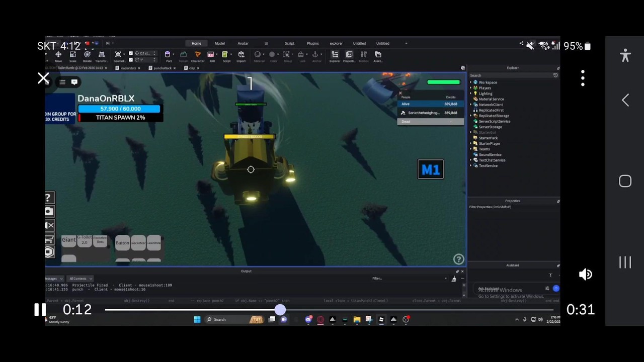Screen dimensions: 644x362
Task: Open viewport settings gear
Action: (x=463, y=68)
